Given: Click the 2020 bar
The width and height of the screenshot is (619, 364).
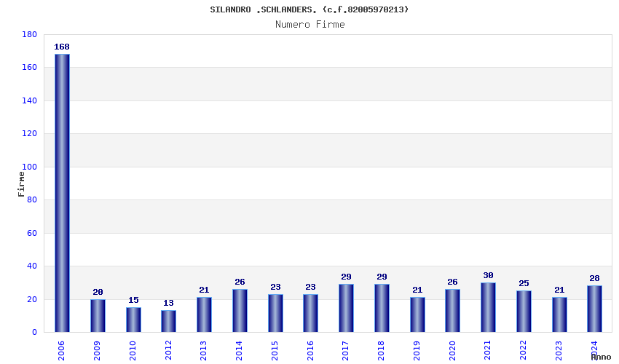Looking at the screenshot, I should point(452,311).
